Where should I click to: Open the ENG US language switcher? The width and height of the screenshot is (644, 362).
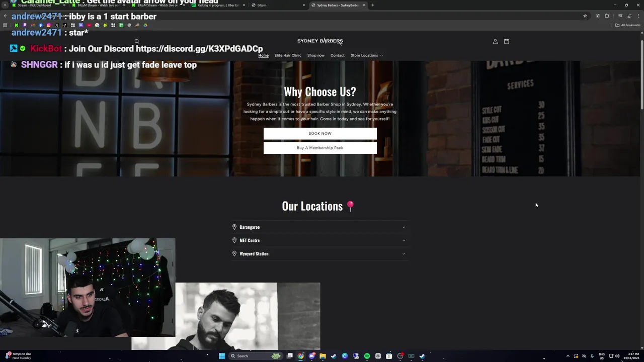point(601,356)
